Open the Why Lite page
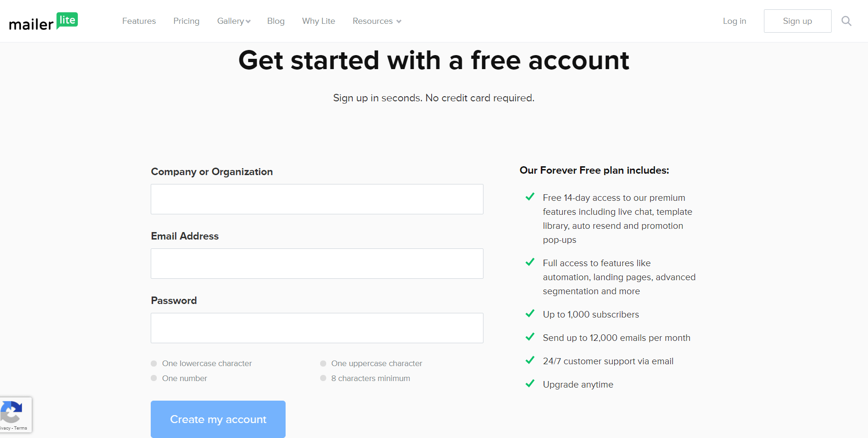The image size is (868, 438). click(319, 21)
